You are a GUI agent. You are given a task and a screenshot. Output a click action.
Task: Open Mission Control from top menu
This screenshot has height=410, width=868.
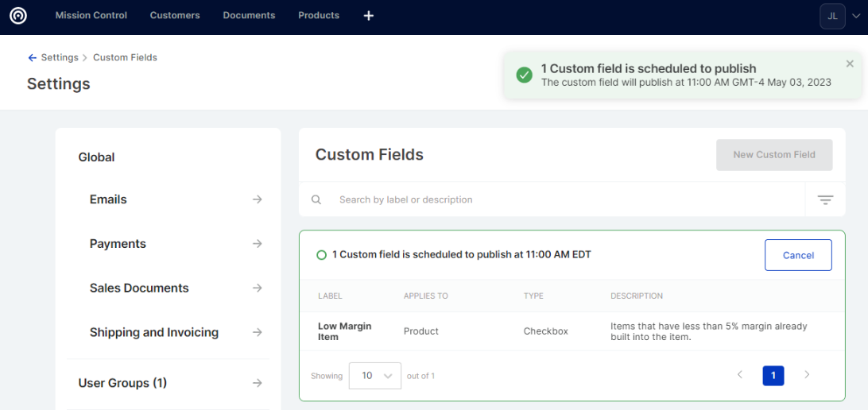click(91, 16)
